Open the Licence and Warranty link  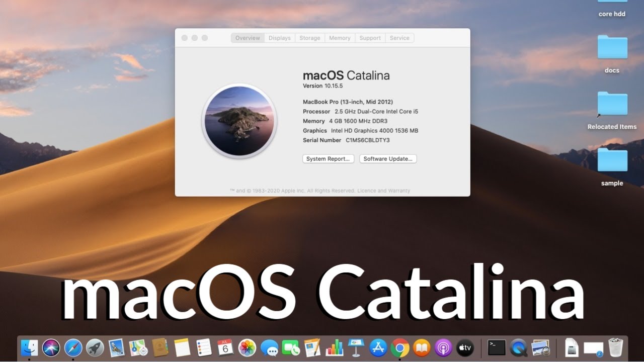click(x=384, y=191)
